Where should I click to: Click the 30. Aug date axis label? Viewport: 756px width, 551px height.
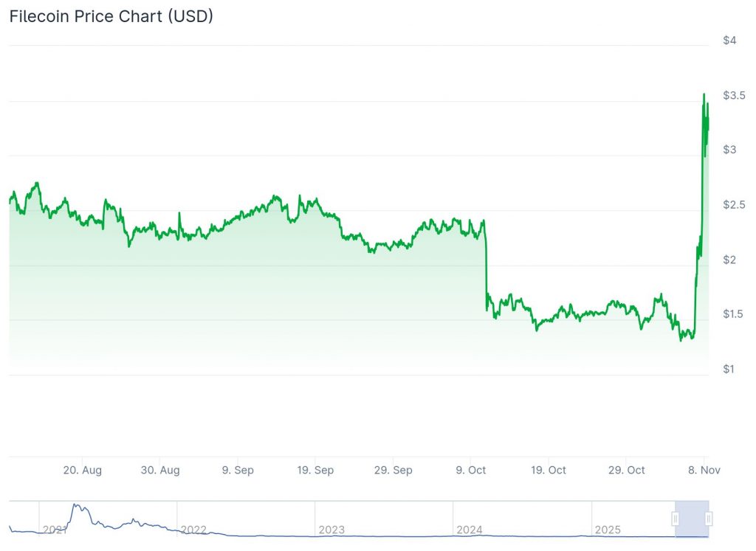[x=160, y=470]
